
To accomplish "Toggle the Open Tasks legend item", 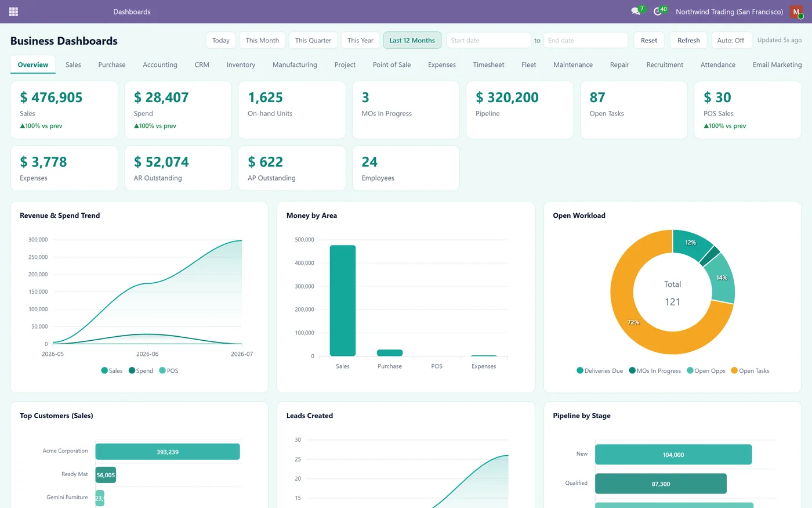I will tap(750, 370).
